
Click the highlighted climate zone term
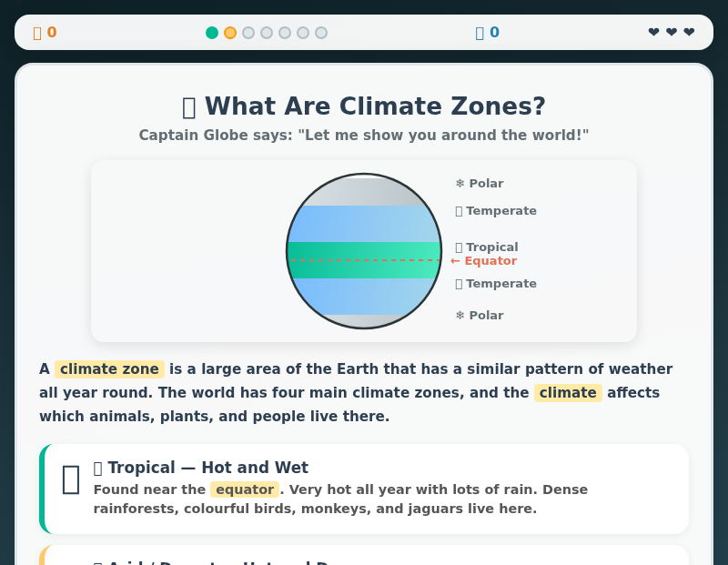click(109, 369)
